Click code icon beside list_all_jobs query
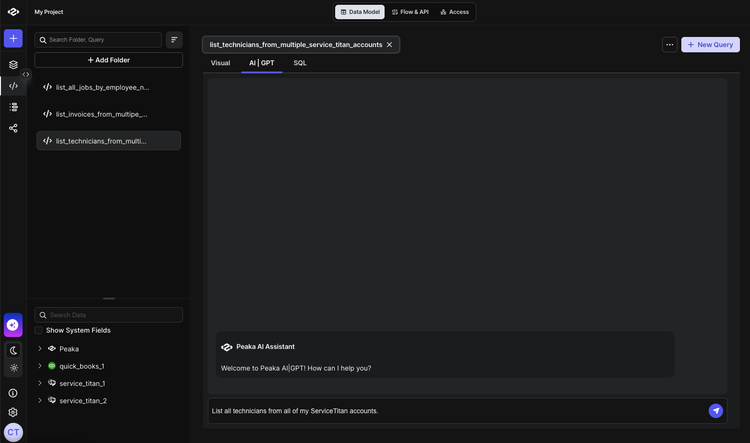The height and width of the screenshot is (443, 750). pyautogui.click(x=47, y=87)
